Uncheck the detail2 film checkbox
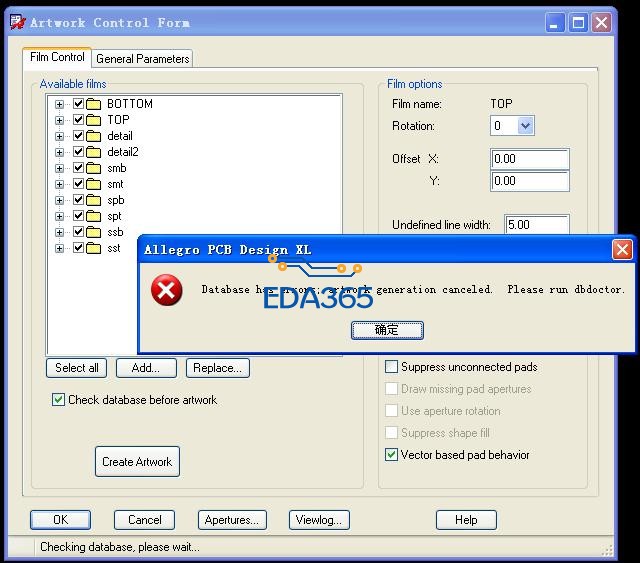Screen dimensions: 640x563 (x=79, y=152)
